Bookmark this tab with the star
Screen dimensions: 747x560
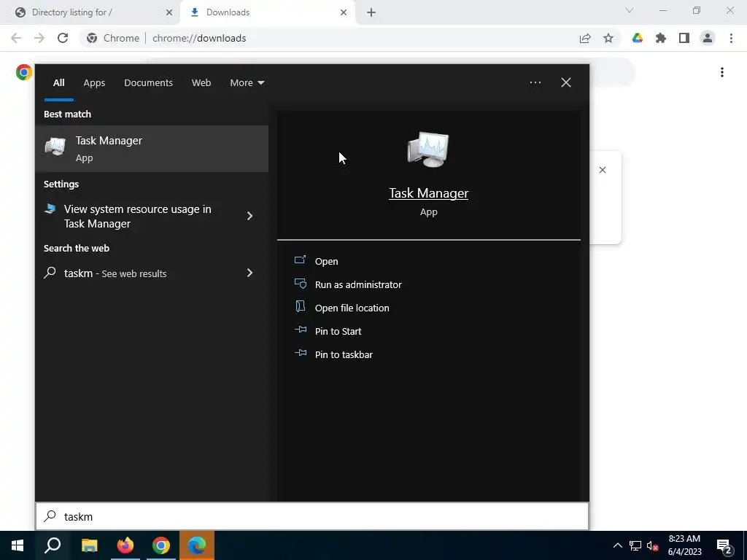tap(608, 38)
